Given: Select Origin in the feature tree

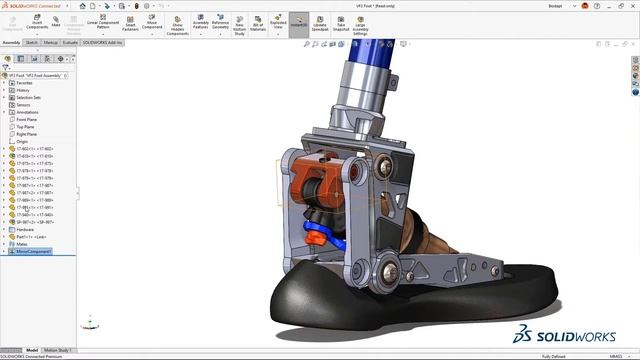Looking at the screenshot, I should point(22,142).
